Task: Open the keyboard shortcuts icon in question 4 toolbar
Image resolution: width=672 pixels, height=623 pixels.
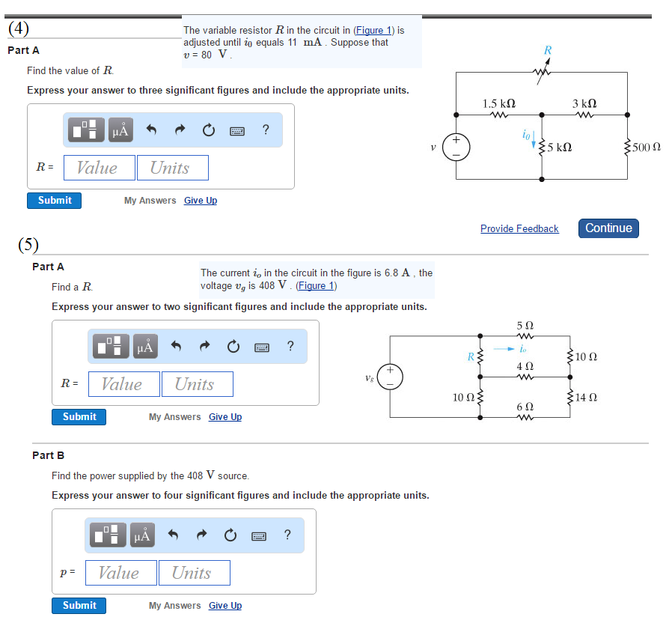Action: [x=236, y=130]
